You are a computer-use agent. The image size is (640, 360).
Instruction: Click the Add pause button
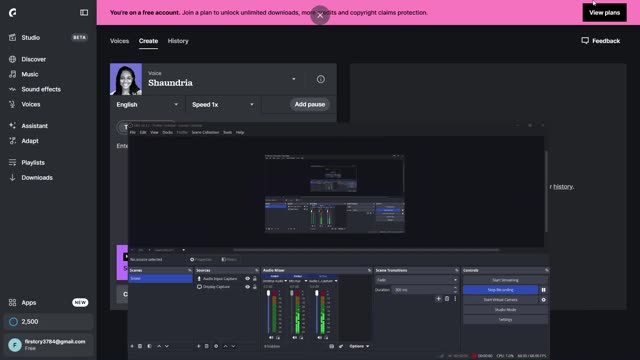tap(310, 104)
